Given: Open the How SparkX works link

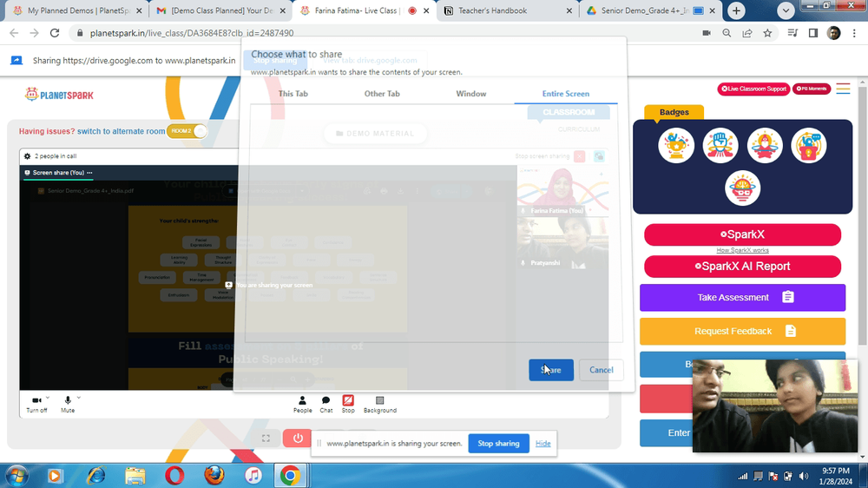Looking at the screenshot, I should (x=742, y=250).
